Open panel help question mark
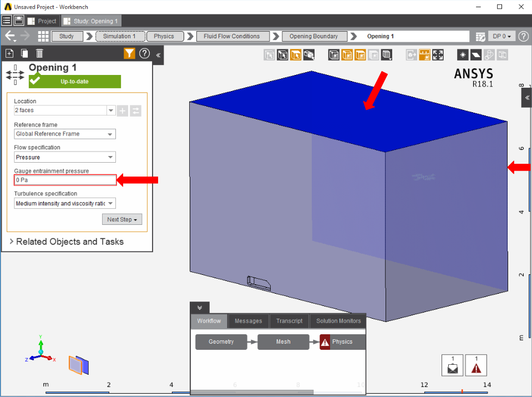 point(145,53)
